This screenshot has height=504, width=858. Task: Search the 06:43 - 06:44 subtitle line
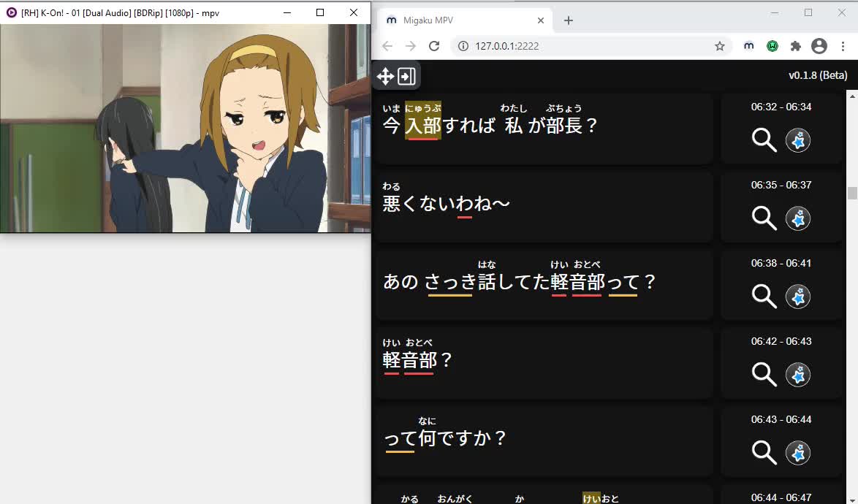click(764, 453)
